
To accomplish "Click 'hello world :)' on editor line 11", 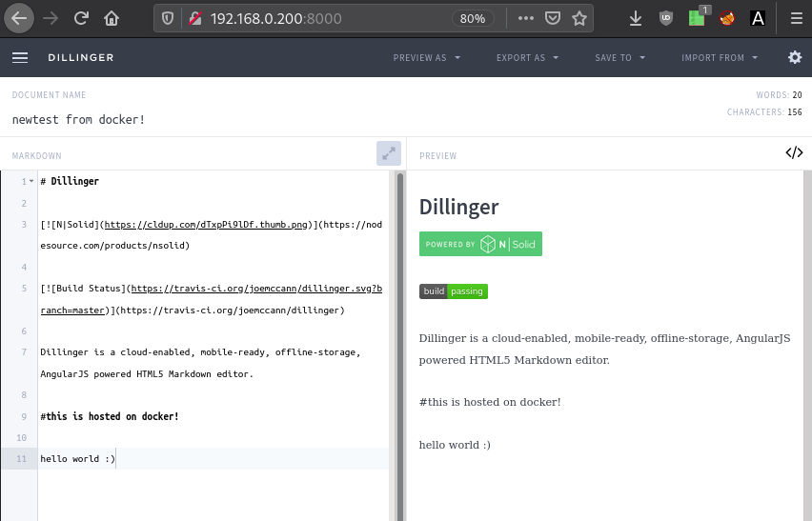I will pos(78,459).
